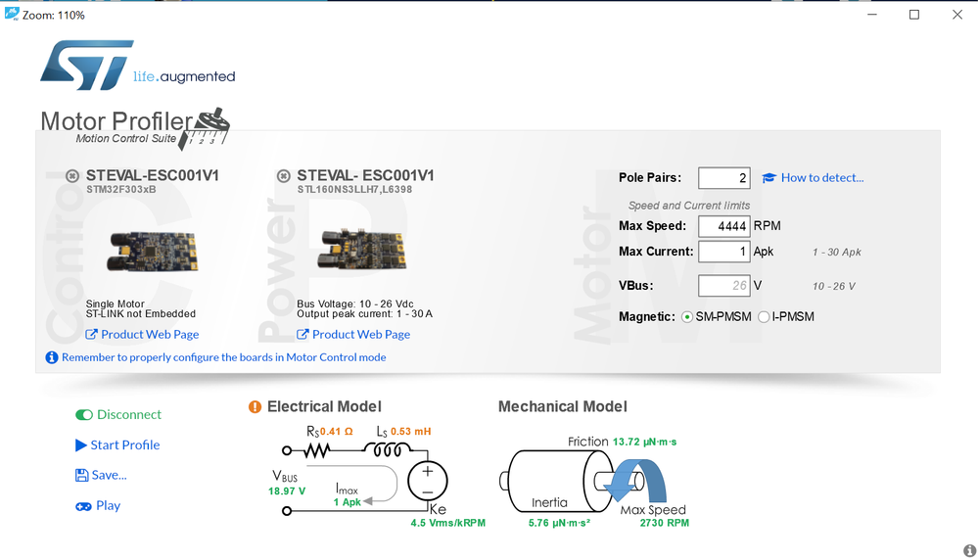Screen dimensions: 978x560
Task: Click the control board thumbnail image
Action: pos(153,251)
